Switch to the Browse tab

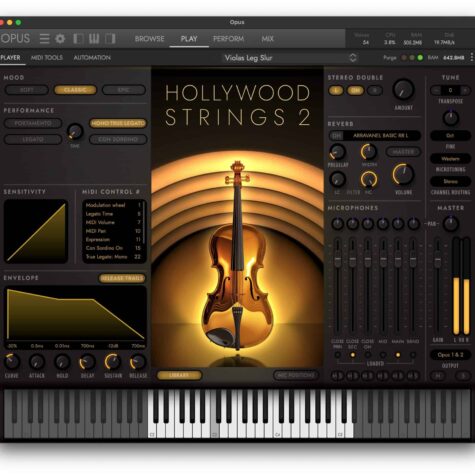(x=149, y=39)
